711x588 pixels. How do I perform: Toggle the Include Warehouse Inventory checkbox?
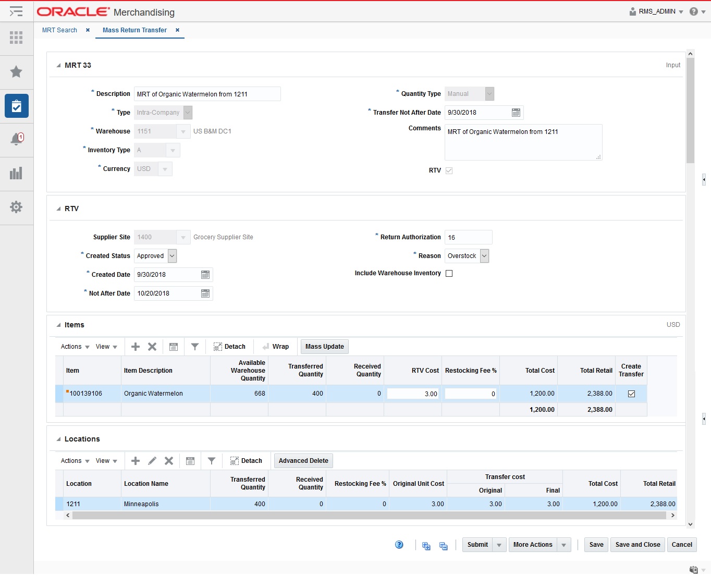[449, 273]
